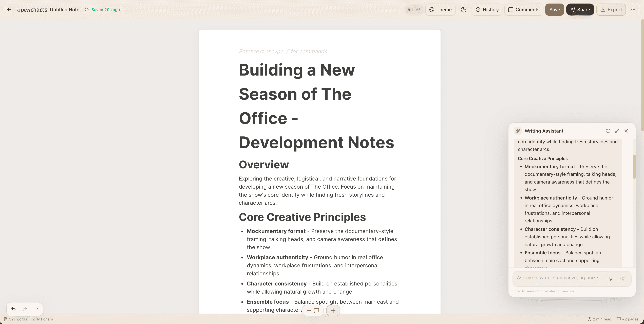Toggle the LIVE indicator
This screenshot has width=644, height=324.
[414, 10]
